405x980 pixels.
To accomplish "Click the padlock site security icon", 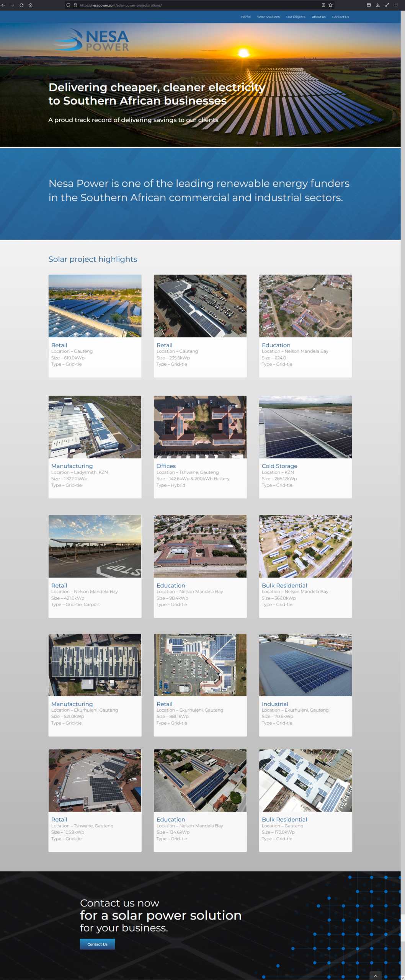I will click(x=75, y=5).
